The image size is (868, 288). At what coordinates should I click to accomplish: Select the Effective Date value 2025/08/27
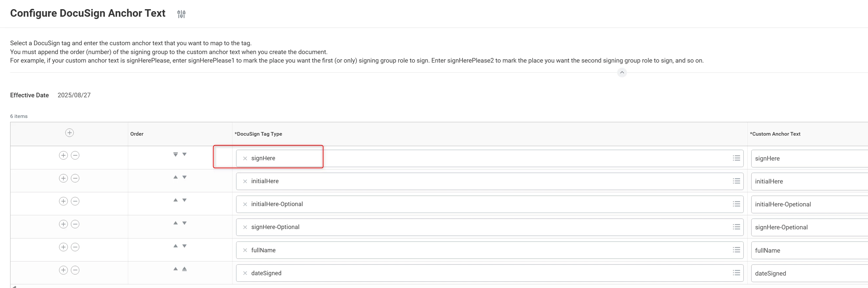74,95
